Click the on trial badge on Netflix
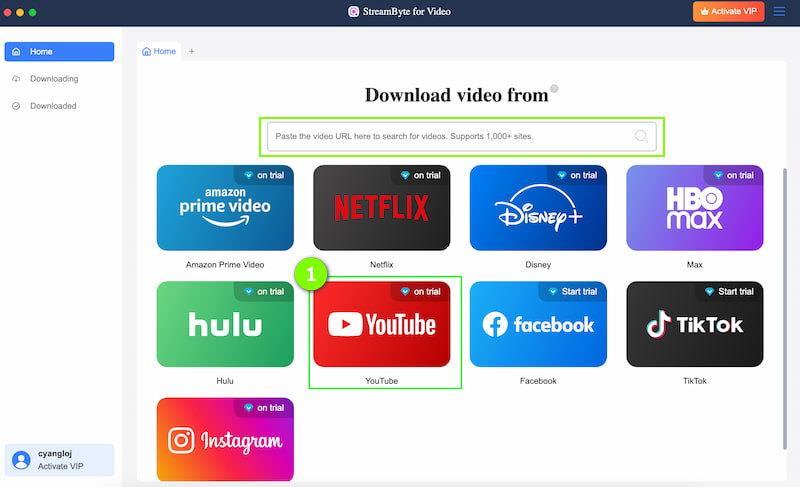This screenshot has width=800, height=487. 420,175
